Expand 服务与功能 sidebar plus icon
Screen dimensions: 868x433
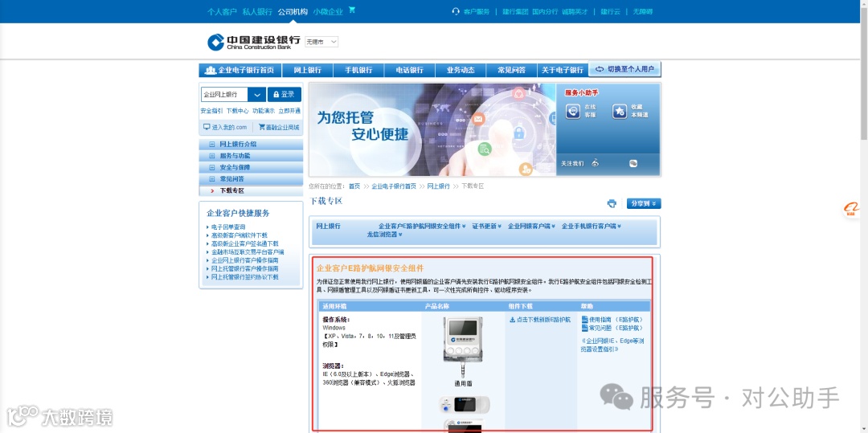pos(212,156)
